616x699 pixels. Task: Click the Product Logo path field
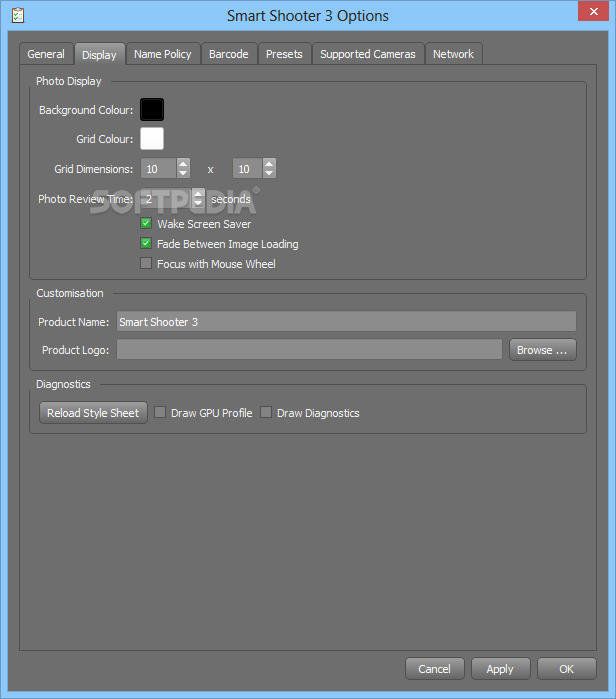[x=309, y=350]
